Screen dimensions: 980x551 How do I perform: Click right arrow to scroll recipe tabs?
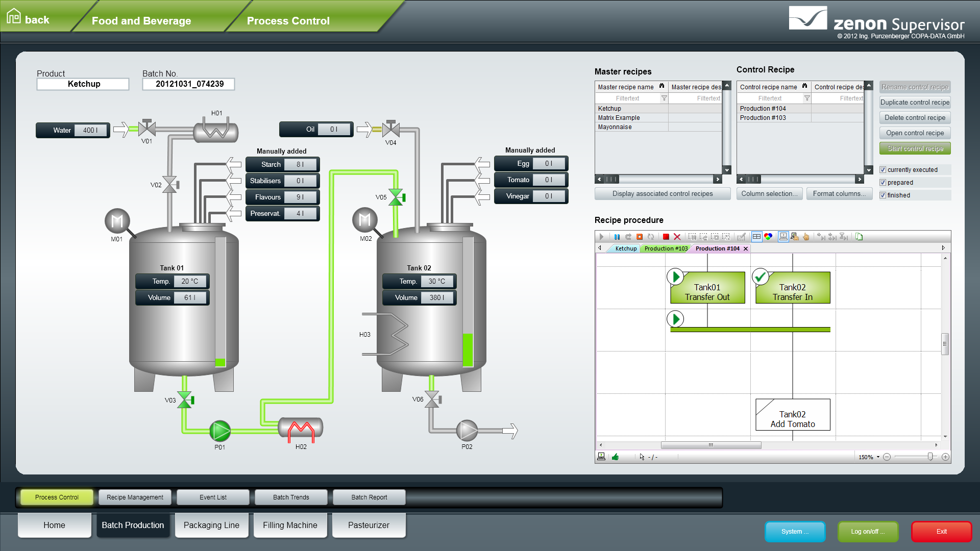(943, 248)
